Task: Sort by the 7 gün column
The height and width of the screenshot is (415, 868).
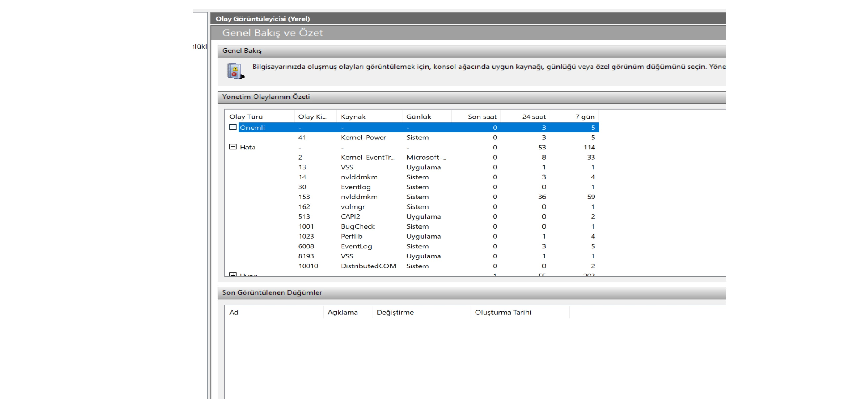Action: 574,117
